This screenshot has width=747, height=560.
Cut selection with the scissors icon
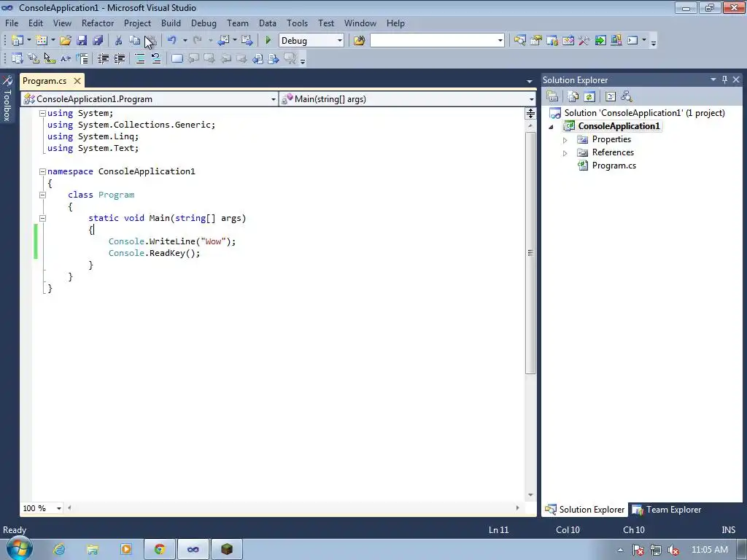point(119,41)
